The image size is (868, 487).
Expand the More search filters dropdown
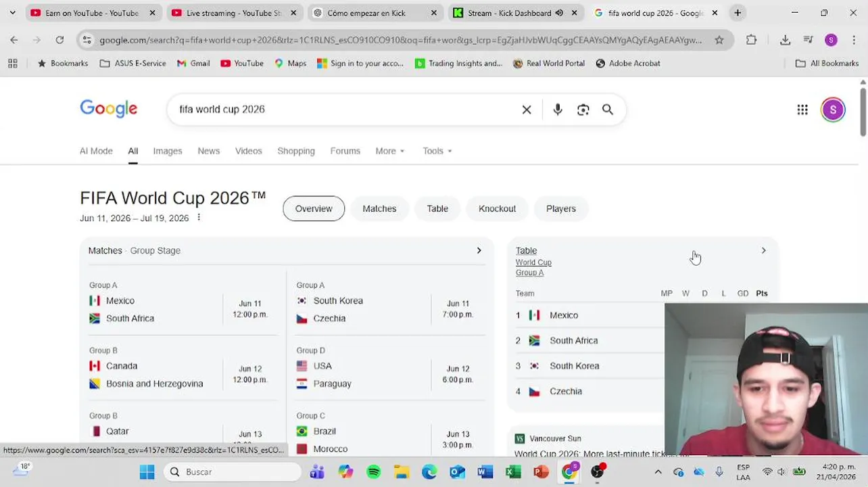(x=390, y=151)
